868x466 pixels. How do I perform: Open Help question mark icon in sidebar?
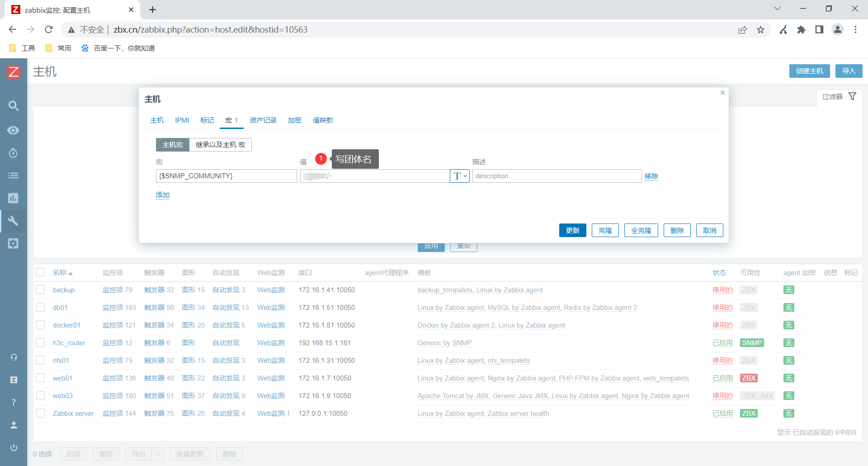coord(14,402)
